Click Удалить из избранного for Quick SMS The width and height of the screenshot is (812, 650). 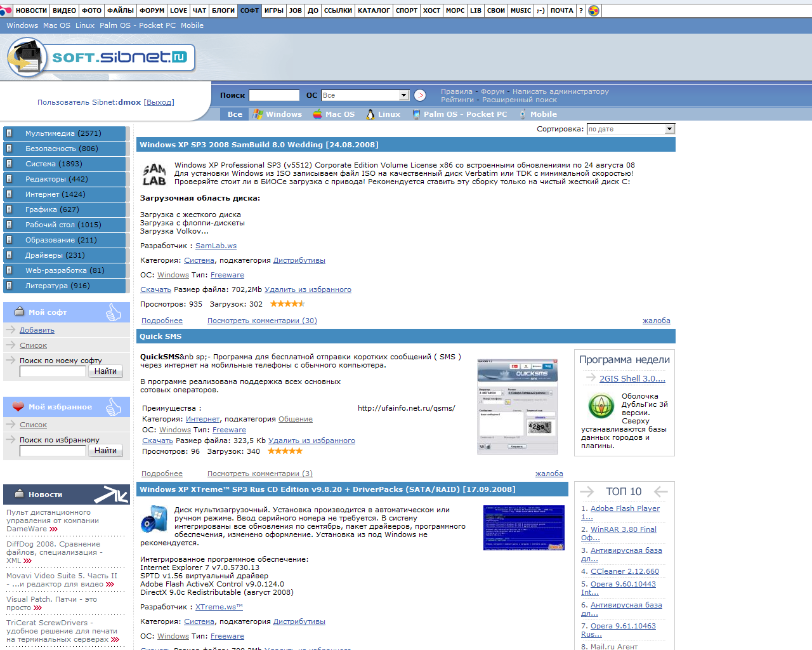pyautogui.click(x=311, y=441)
